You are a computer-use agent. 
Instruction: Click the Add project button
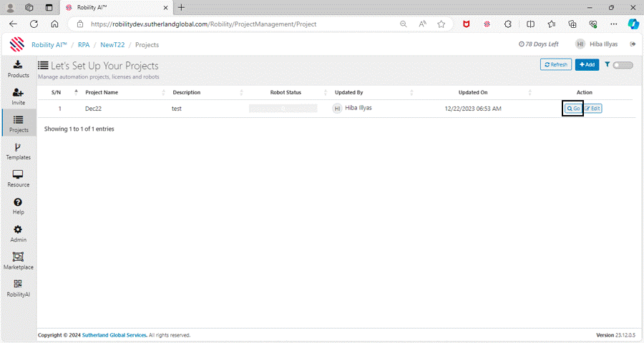point(587,64)
